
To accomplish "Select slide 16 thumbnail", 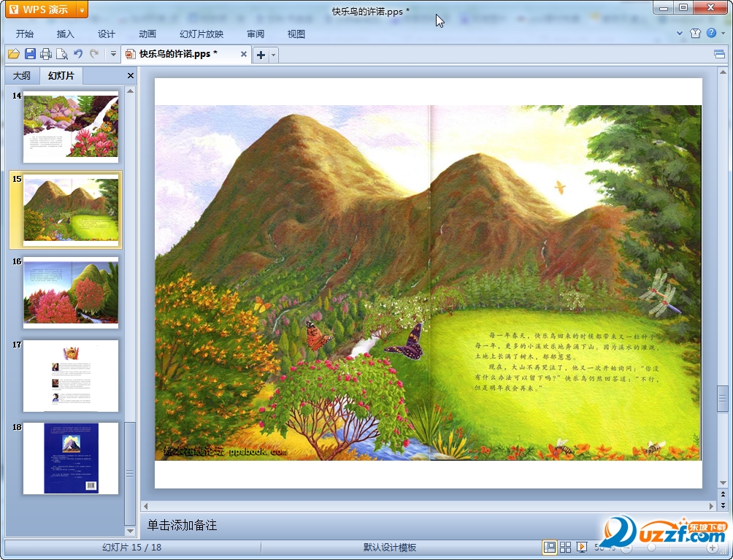I will 71,293.
